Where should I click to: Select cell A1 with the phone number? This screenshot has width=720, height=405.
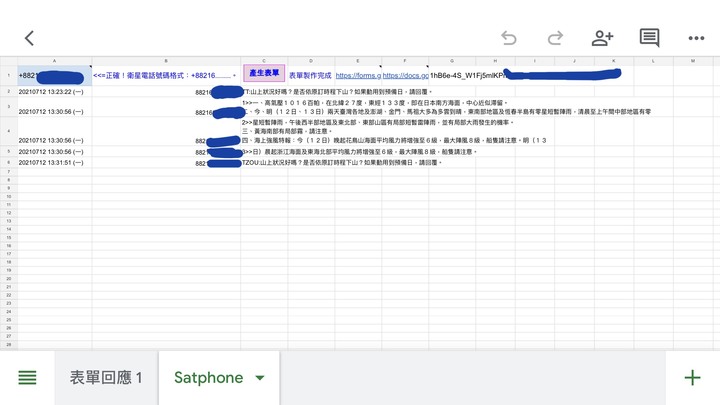(x=55, y=75)
